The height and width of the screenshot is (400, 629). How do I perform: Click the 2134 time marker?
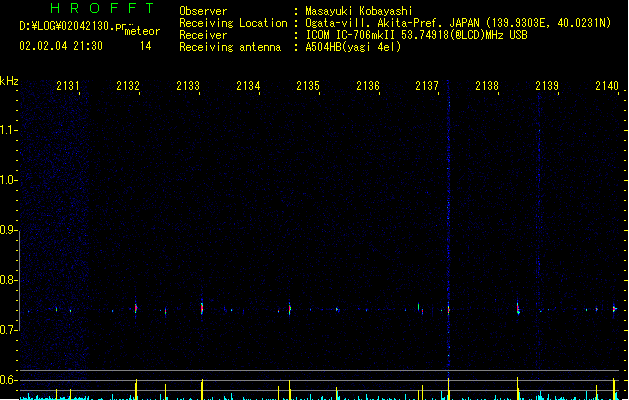[248, 85]
